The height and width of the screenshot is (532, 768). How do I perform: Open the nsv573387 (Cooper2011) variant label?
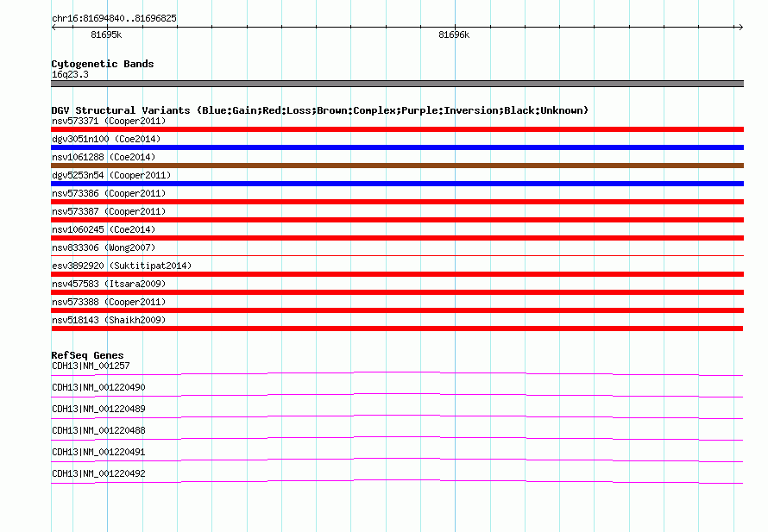(x=109, y=211)
